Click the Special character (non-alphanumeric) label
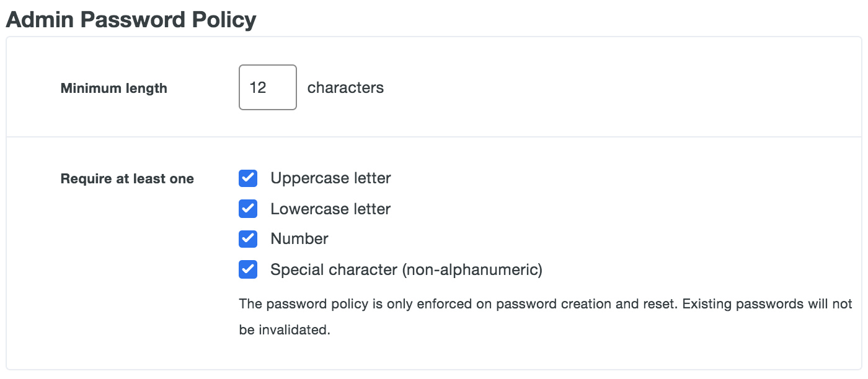Screen dimensions: 868x379 (405, 269)
